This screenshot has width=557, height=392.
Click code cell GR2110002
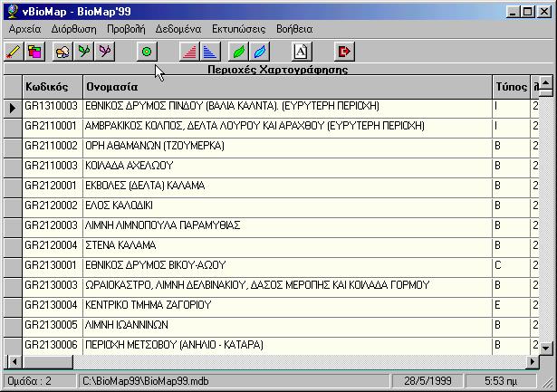pos(53,148)
